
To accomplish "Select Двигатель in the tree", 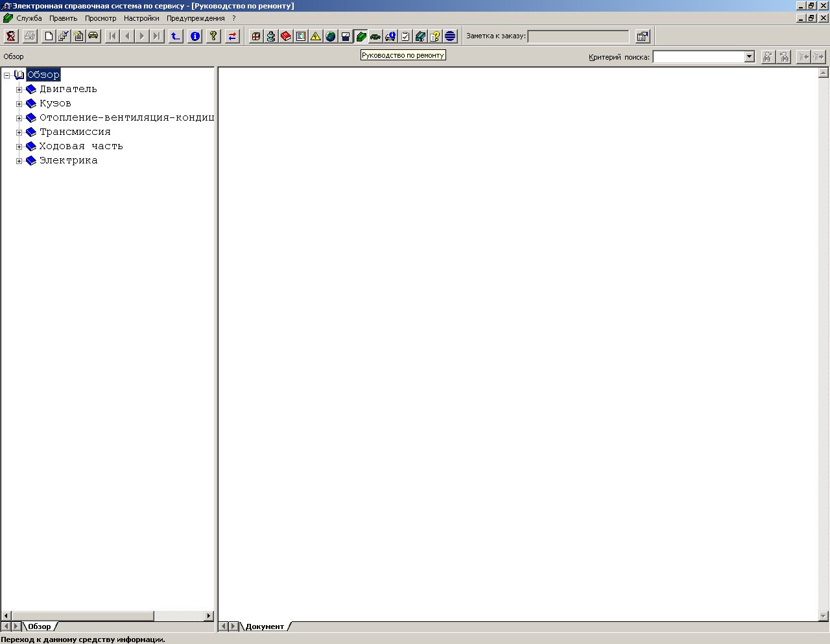I will 68,89.
